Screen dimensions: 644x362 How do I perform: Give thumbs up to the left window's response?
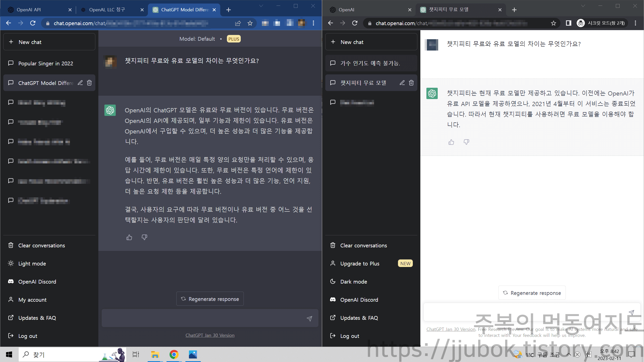coord(129,237)
